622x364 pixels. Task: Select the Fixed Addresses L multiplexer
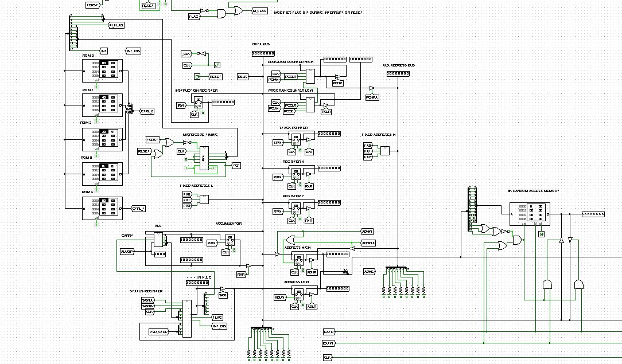click(x=204, y=199)
